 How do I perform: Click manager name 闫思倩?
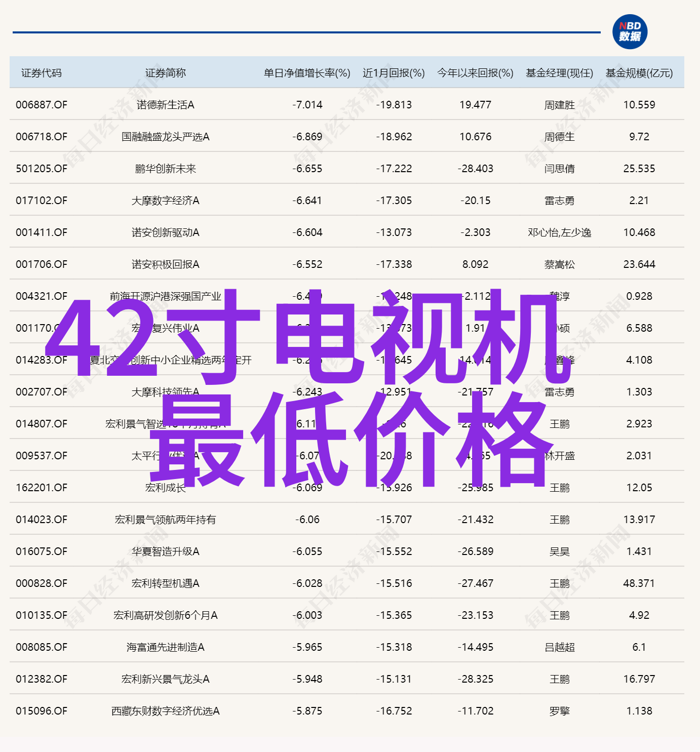(x=560, y=169)
